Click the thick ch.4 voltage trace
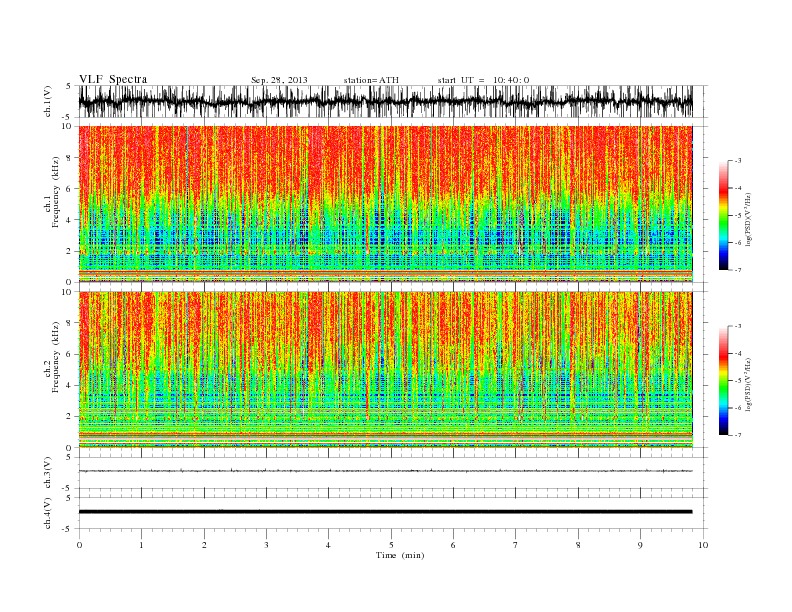The image size is (792, 612). click(x=385, y=512)
